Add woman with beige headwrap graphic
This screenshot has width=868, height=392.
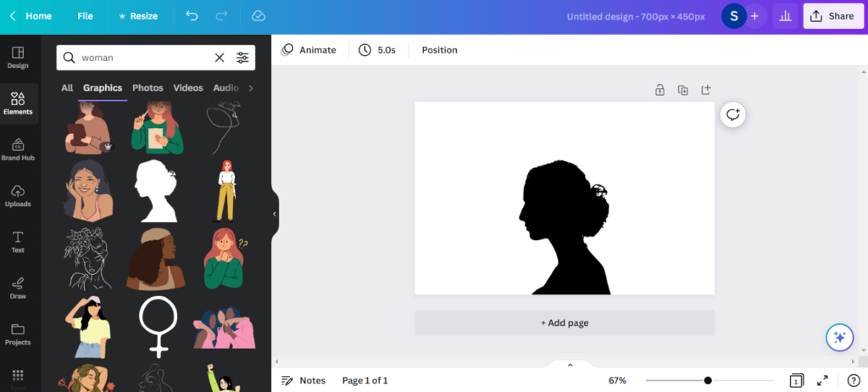156,258
